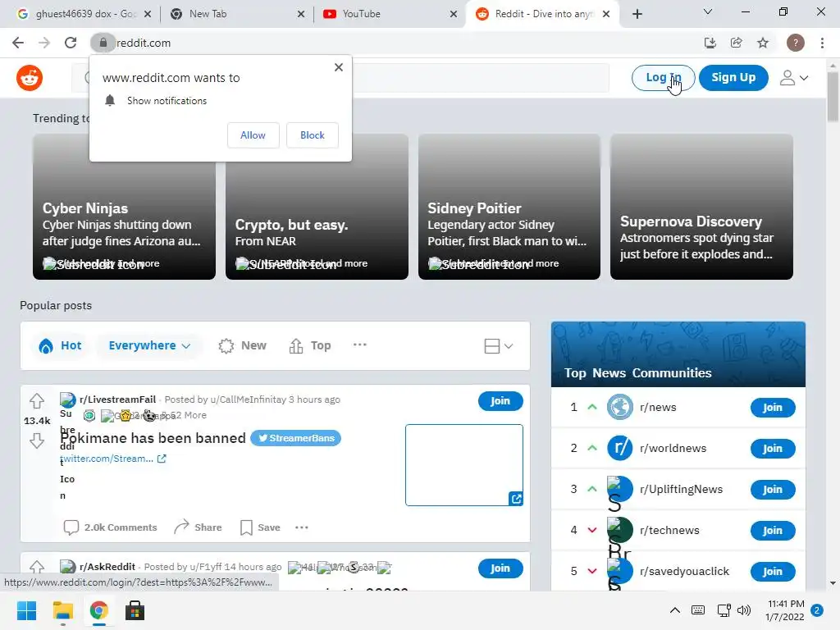
Task: Open the Chrome profile avatar
Action: [x=796, y=43]
